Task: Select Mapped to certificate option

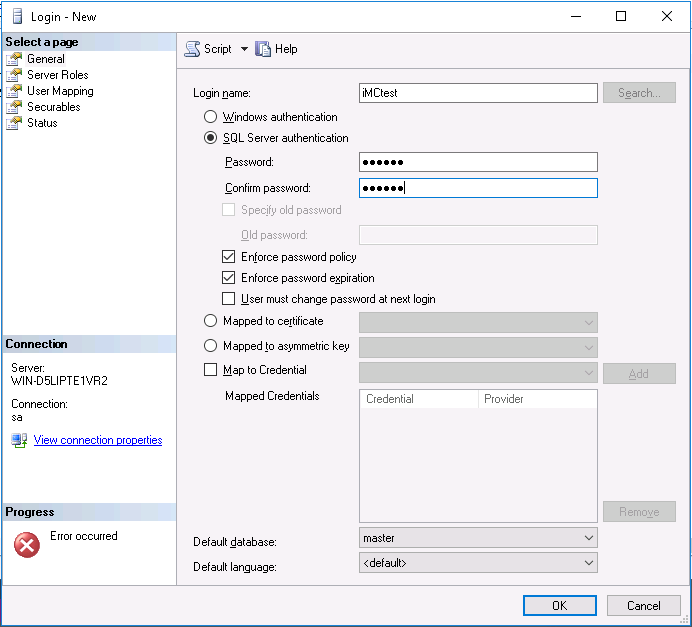Action: 211,321
